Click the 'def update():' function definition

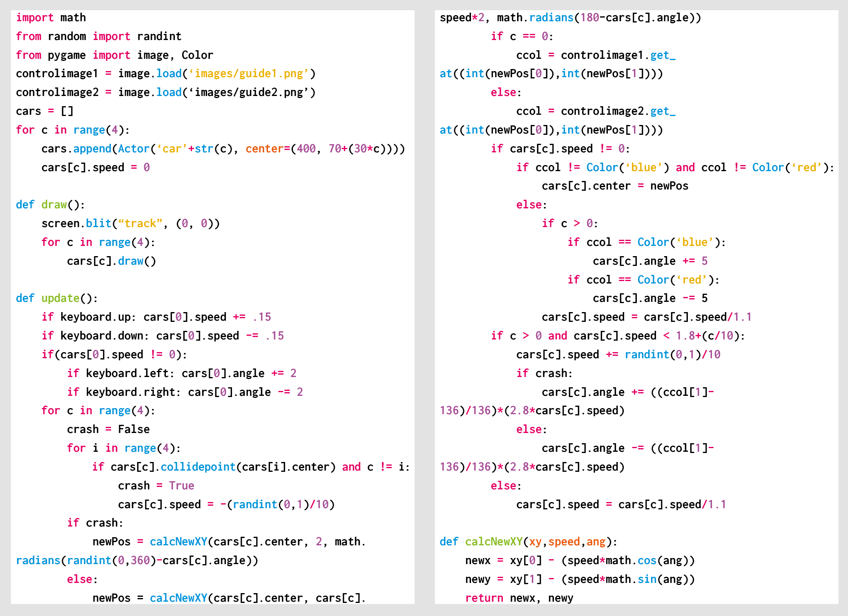pos(57,298)
